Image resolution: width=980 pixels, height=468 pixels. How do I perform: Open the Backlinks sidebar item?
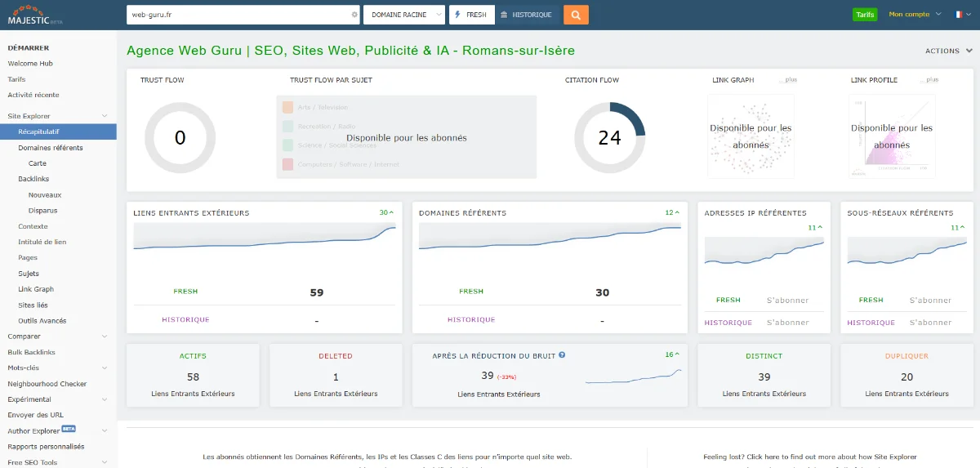tap(33, 179)
